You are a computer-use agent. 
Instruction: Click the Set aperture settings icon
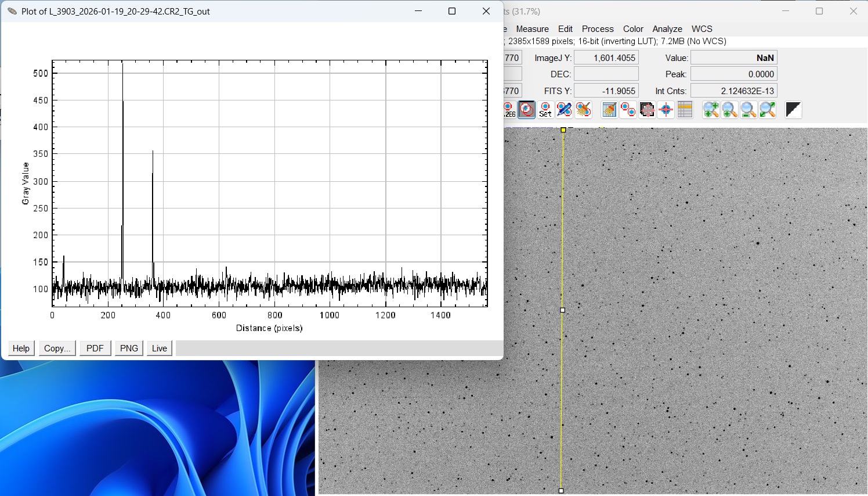point(545,109)
